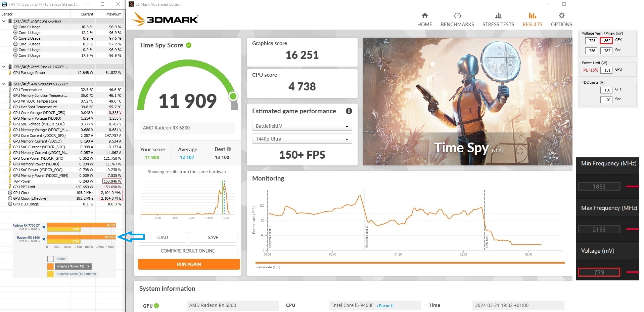Click COMPARE RESULT ONLINE
This screenshot has width=644, height=312.
click(x=187, y=251)
